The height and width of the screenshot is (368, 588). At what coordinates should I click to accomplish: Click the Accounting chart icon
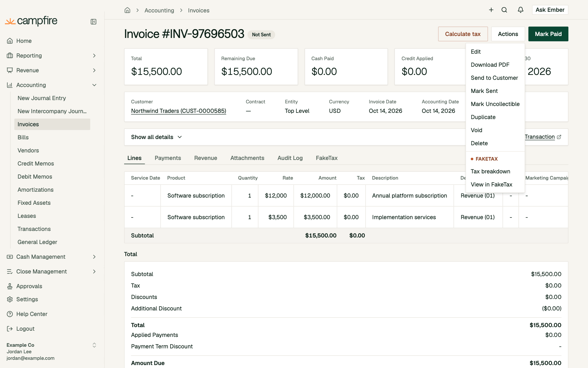click(10, 85)
